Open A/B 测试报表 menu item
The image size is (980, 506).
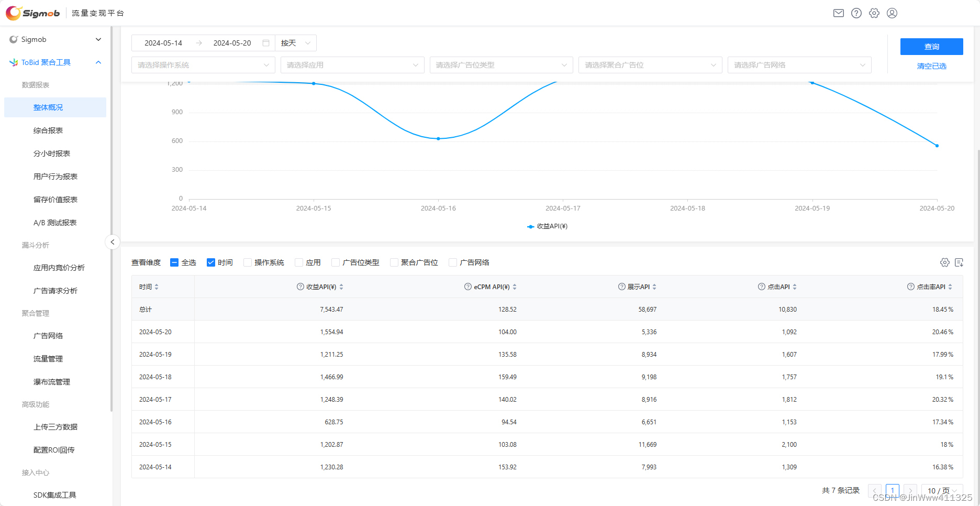55,223
